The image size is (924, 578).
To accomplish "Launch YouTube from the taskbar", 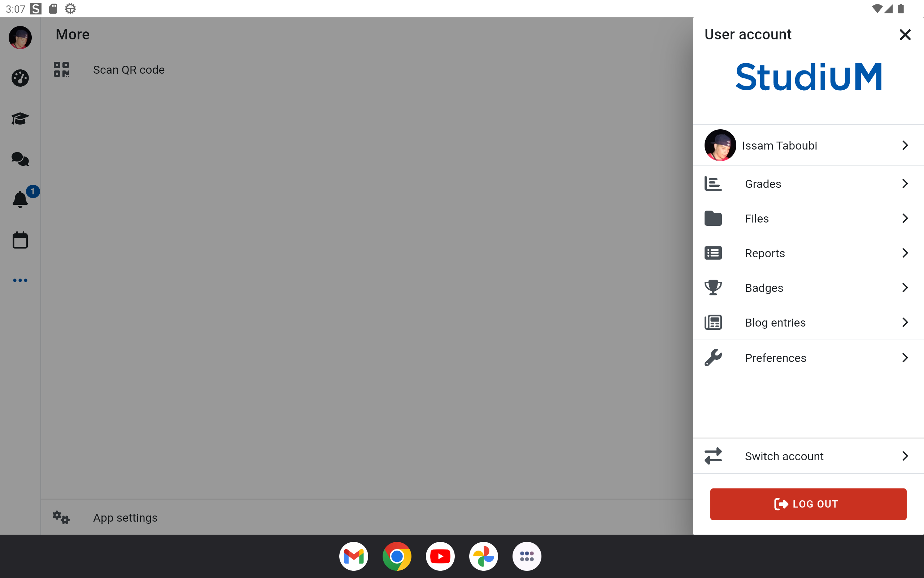I will pyautogui.click(x=440, y=556).
